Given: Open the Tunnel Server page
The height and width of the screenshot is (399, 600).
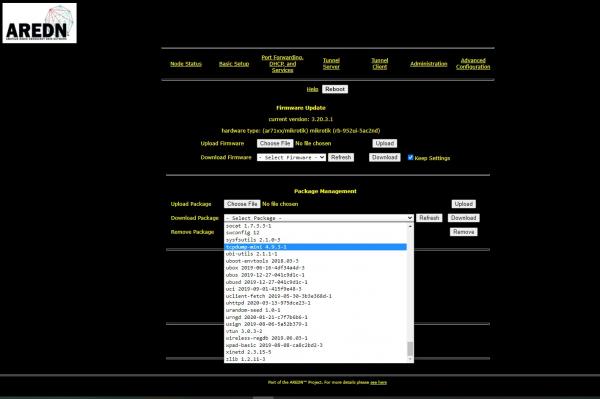Looking at the screenshot, I should point(331,64).
